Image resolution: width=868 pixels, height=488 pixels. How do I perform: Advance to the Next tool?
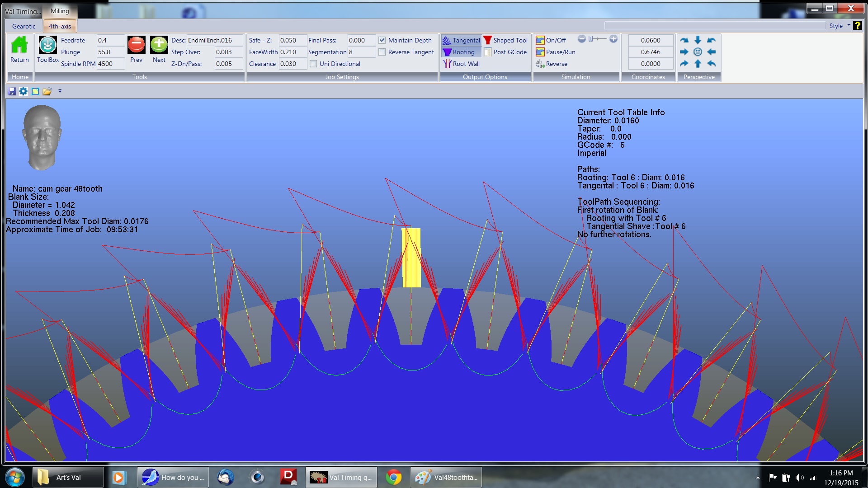[x=159, y=46]
